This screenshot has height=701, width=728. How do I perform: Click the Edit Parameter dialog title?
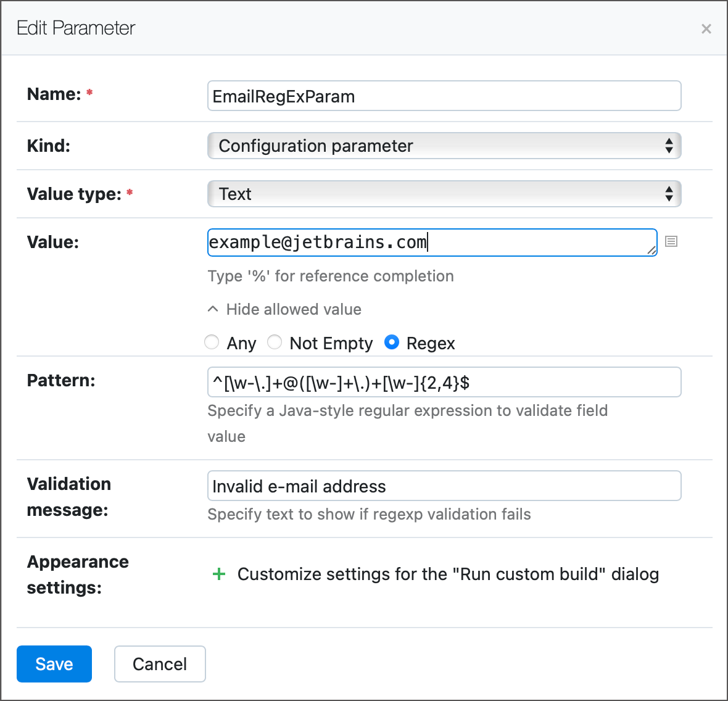(x=76, y=28)
